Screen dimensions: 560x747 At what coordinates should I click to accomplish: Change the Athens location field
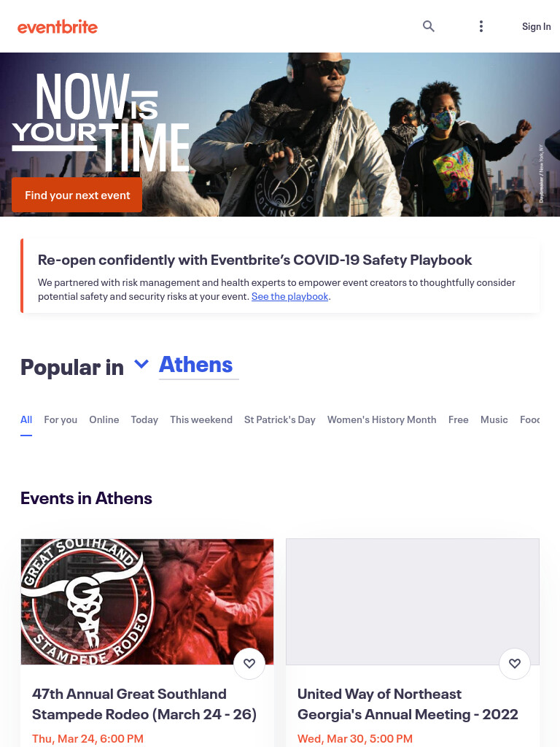click(198, 365)
